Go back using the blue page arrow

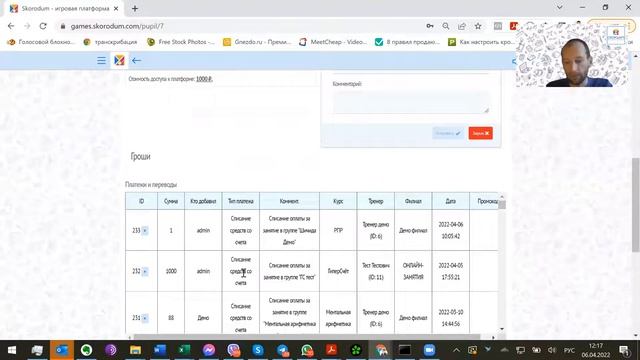click(x=136, y=60)
